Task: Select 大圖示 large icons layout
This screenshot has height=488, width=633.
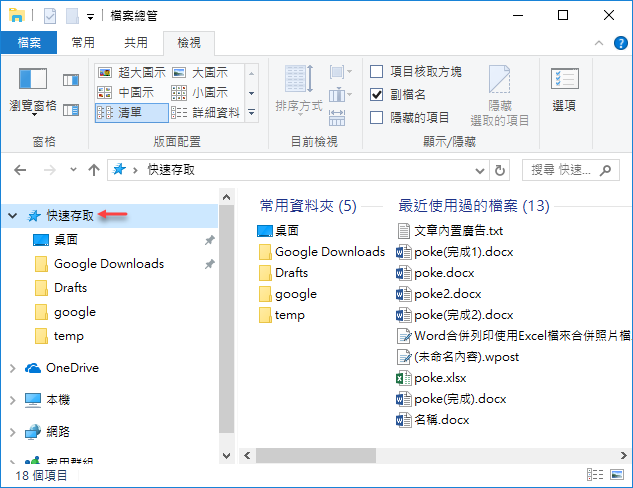Action: point(201,73)
